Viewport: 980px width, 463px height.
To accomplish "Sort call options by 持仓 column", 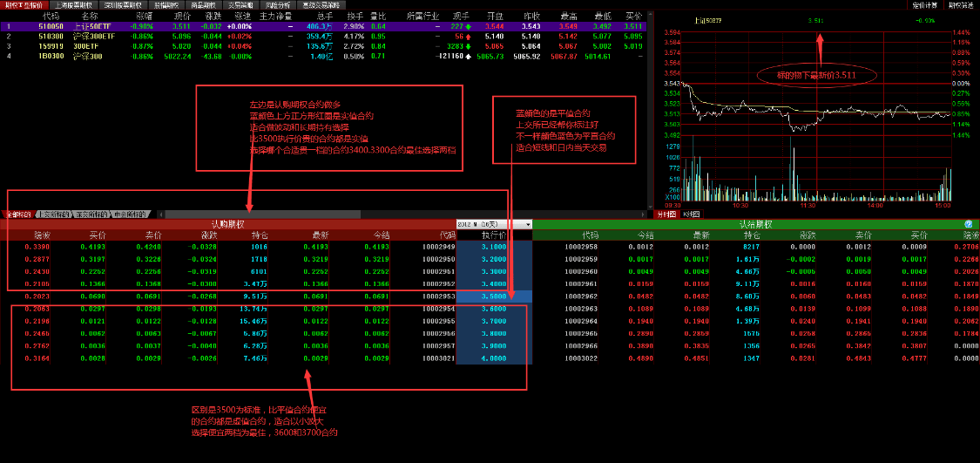I will coord(259,235).
